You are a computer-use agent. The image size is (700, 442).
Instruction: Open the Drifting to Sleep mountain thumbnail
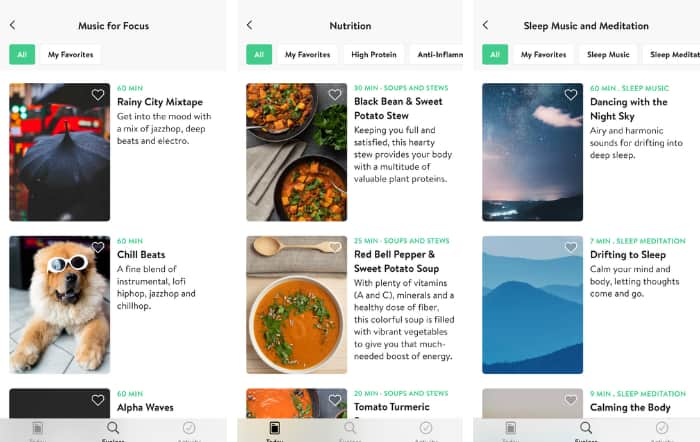pyautogui.click(x=532, y=304)
